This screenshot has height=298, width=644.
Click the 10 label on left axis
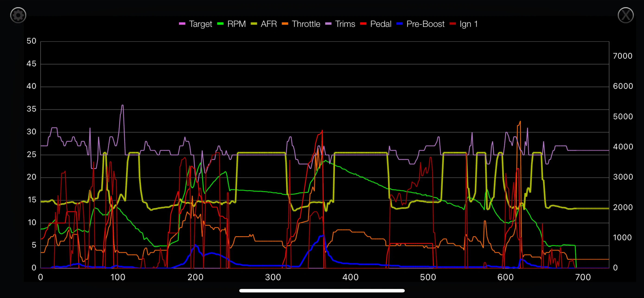32,223
